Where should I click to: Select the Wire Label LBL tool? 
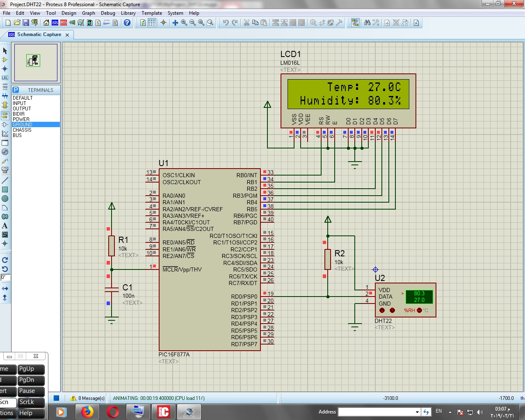5,78
